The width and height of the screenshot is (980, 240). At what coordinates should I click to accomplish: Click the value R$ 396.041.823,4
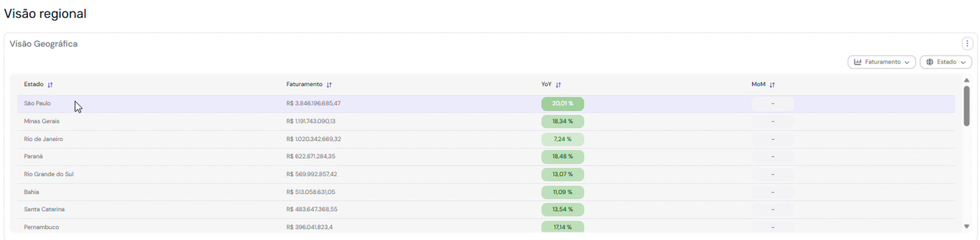pos(309,227)
